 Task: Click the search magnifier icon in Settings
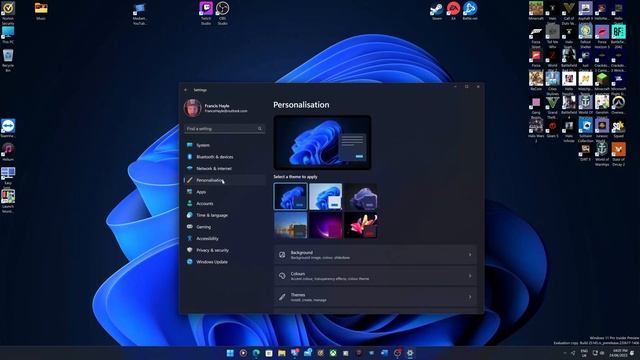[260, 129]
